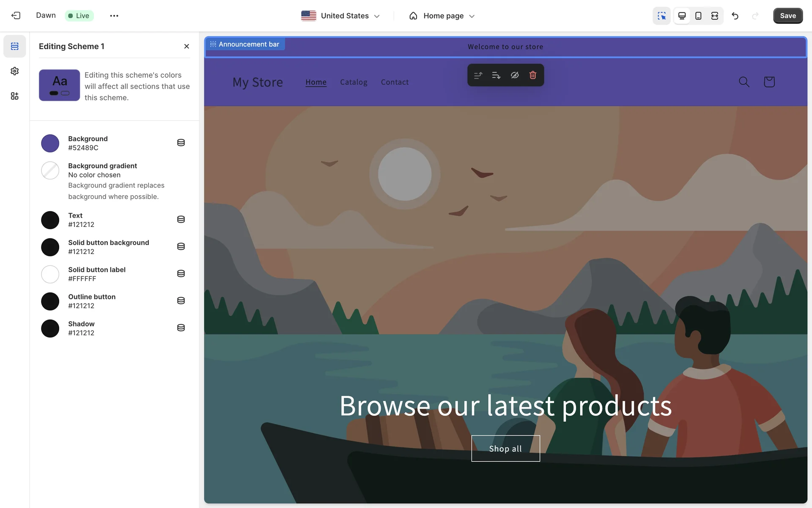812x508 pixels.
Task: Open the Apps sidebar icon
Action: click(x=15, y=96)
